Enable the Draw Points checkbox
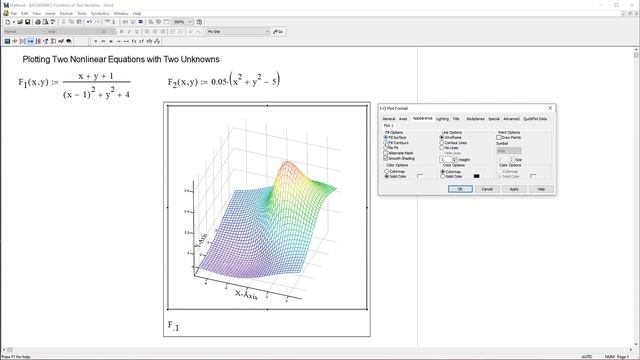This screenshot has height=360, width=640. (x=499, y=138)
